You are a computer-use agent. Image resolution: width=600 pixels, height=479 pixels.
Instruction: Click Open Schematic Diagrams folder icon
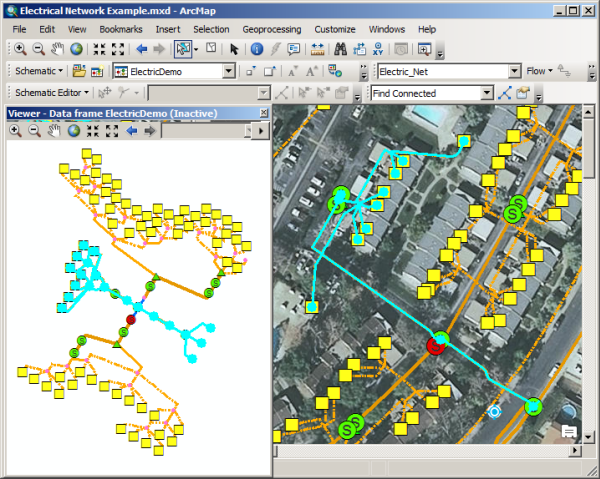[x=79, y=71]
